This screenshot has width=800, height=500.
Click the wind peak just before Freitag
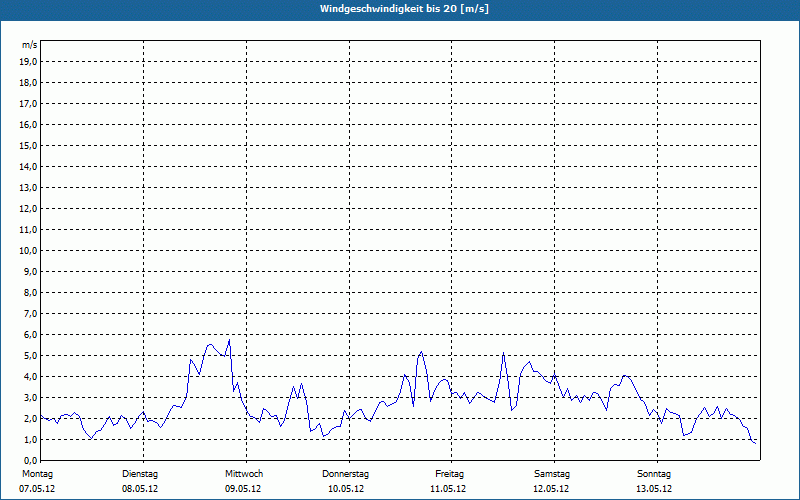coord(421,352)
